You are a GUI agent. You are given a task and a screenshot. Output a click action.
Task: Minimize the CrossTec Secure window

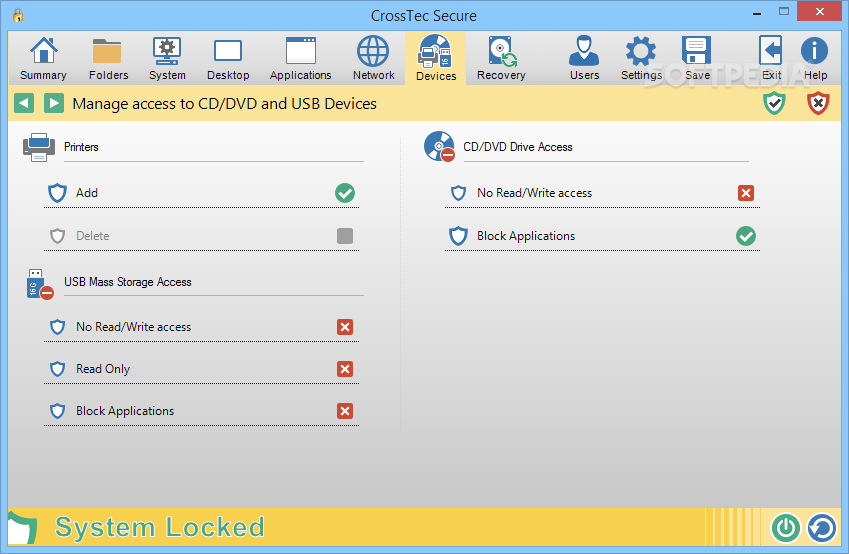757,12
